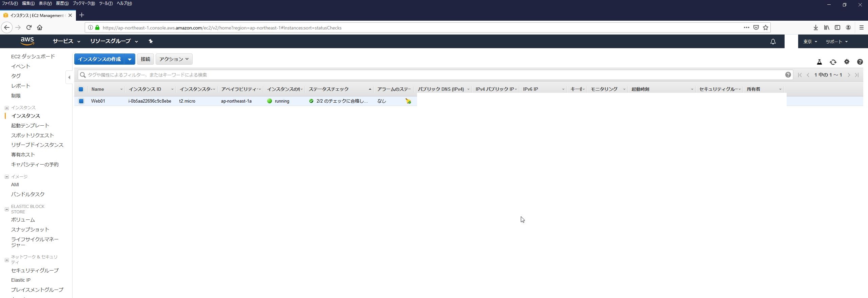The image size is (868, 298).
Task: Collapse the ネットワーク & セキュリティ section
Action: click(6, 260)
